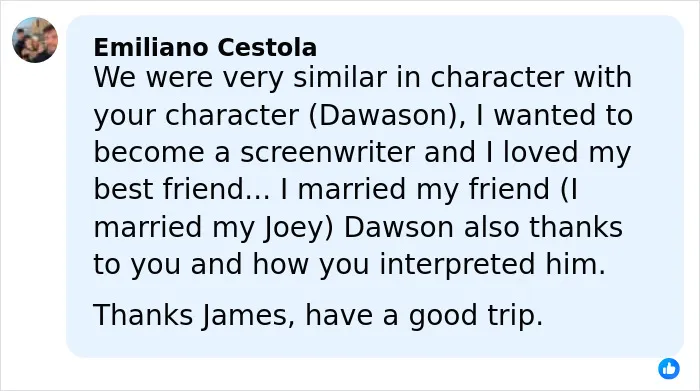Click the word "interpreted" in the comment

(x=457, y=264)
